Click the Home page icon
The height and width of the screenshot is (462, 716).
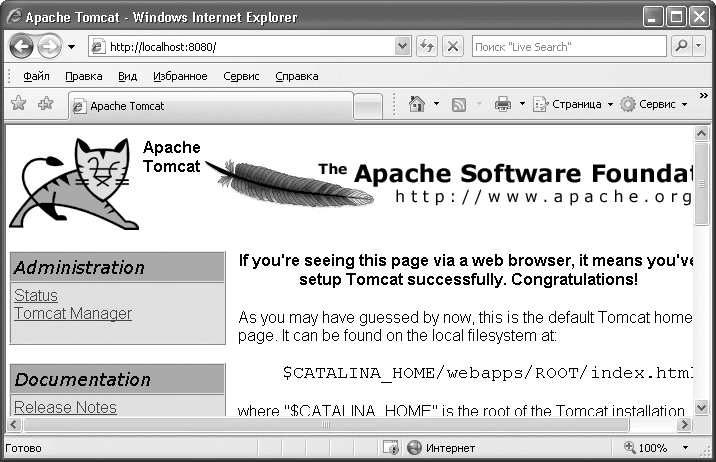[x=417, y=104]
